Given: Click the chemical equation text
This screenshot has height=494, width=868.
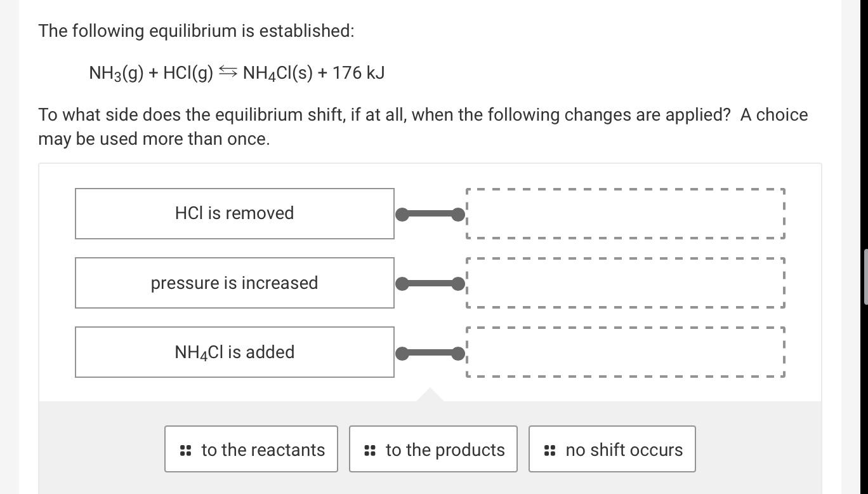Looking at the screenshot, I should (x=236, y=72).
